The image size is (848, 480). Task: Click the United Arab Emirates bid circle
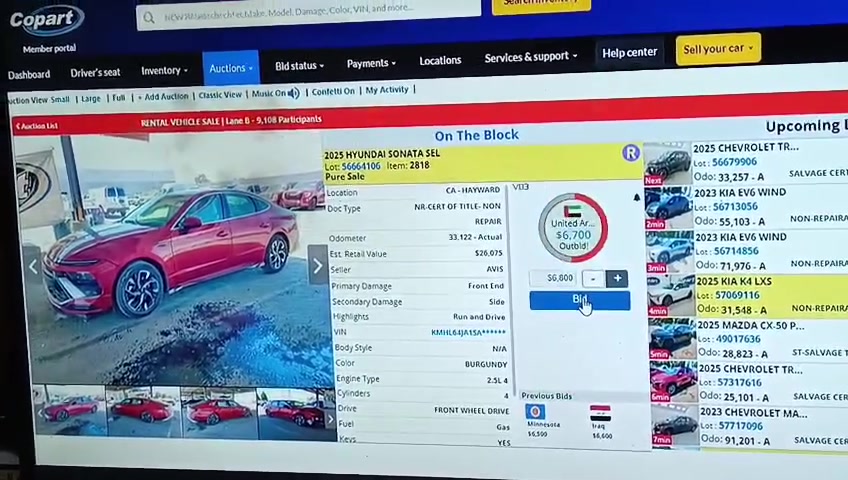tap(573, 228)
